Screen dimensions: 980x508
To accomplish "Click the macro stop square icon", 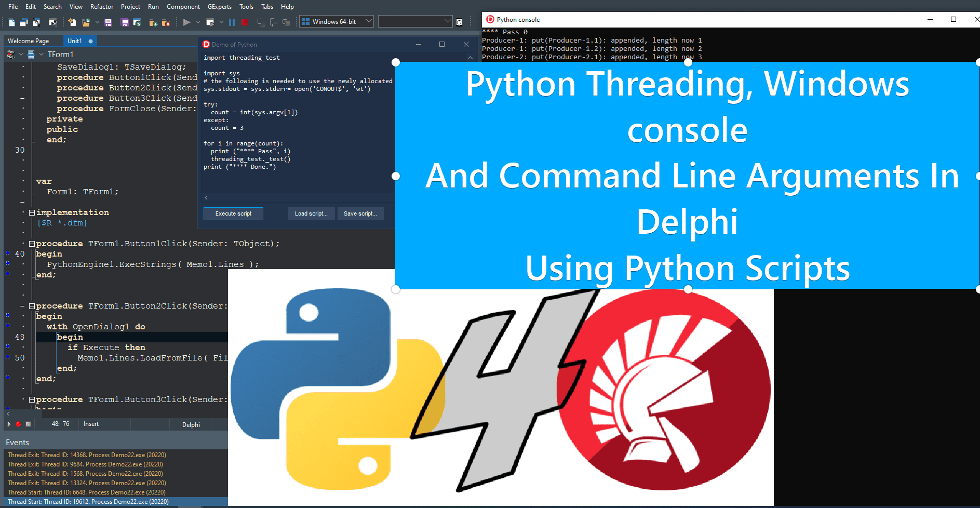I will click(x=28, y=424).
